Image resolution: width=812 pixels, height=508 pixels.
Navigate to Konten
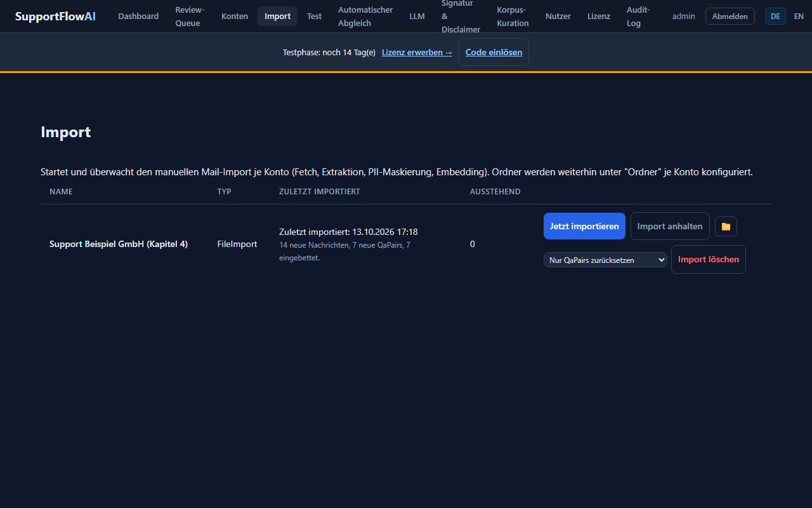pos(235,16)
